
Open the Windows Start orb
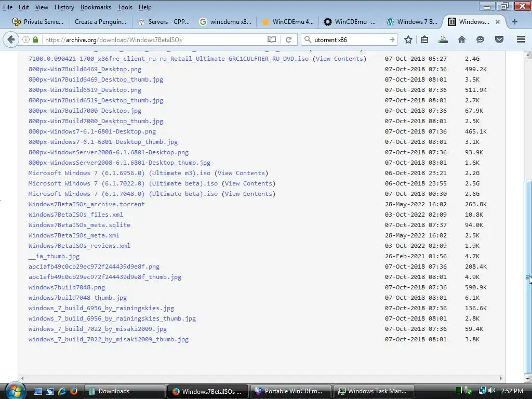pos(15,391)
